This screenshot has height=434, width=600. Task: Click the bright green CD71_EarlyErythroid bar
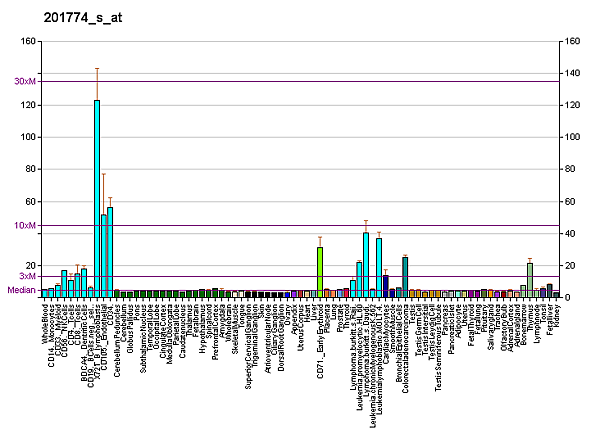320,271
